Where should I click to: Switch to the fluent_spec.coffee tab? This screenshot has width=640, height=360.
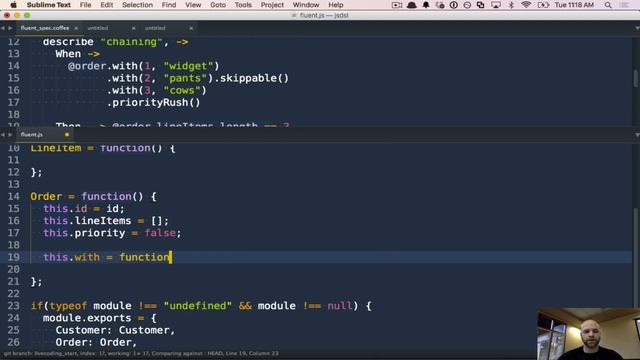[45, 28]
